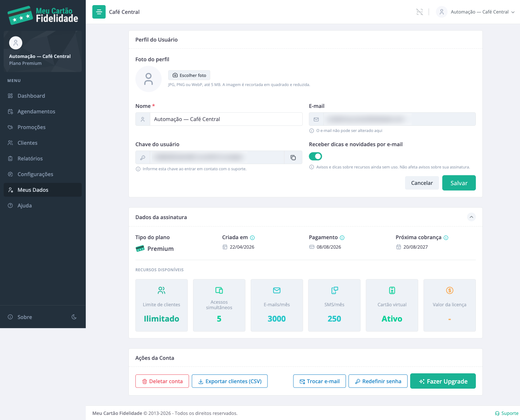520x420 pixels.
Task: Click the sidebar user avatar icon
Action: (x=16, y=43)
